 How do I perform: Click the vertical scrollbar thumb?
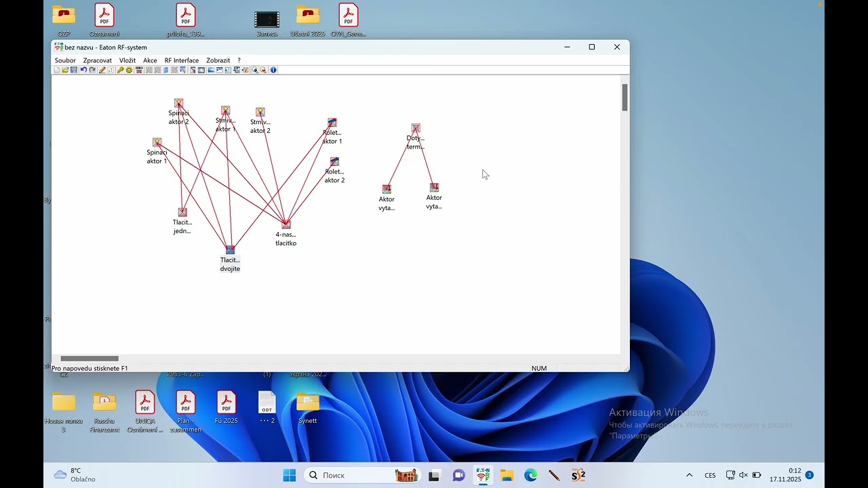tap(625, 98)
